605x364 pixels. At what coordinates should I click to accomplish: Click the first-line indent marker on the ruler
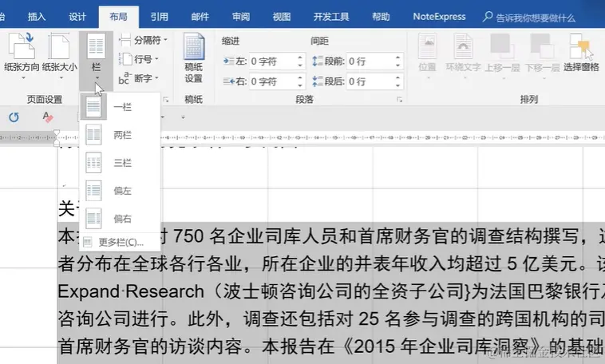[x=57, y=133]
